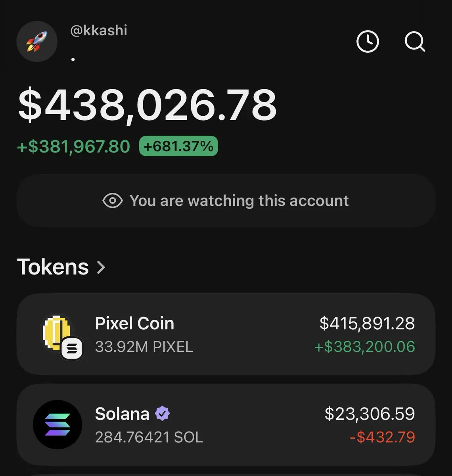Click the 284.76421 SOL balance amount
Viewport: 452px width, 476px height.
[149, 437]
